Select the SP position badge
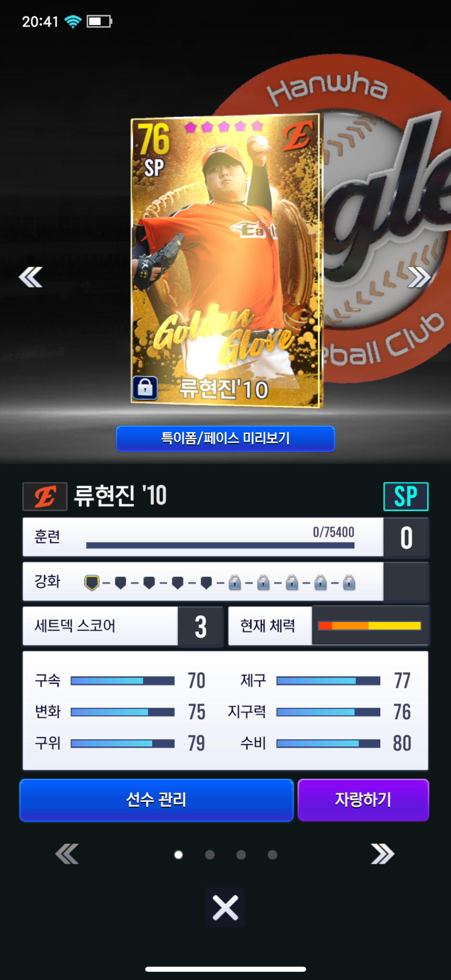The image size is (451, 980). [406, 496]
